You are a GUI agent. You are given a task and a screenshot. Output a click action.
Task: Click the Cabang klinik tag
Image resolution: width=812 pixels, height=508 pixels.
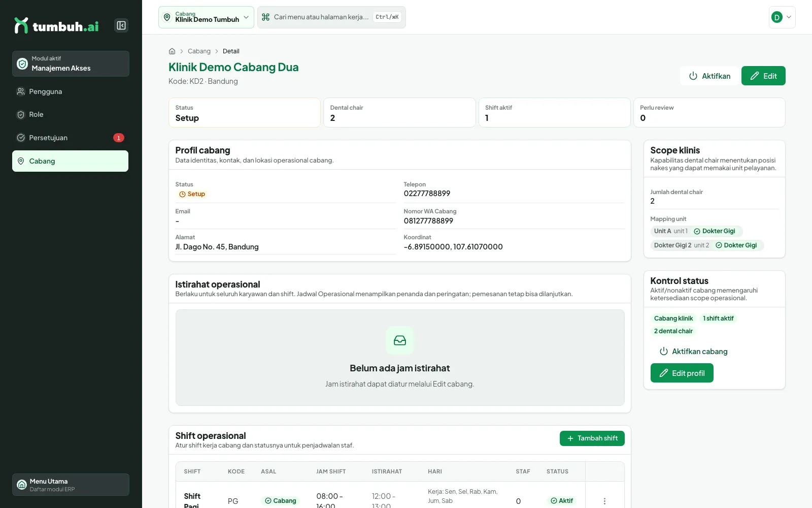(x=673, y=319)
